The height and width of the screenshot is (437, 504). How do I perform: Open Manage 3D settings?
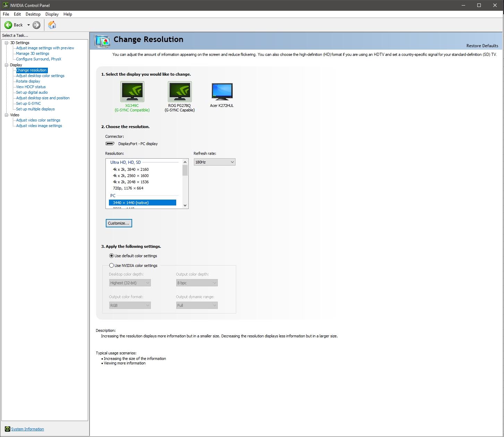(x=33, y=53)
